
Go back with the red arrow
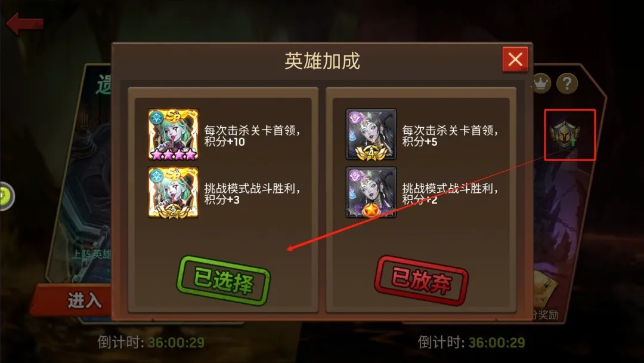tap(24, 23)
